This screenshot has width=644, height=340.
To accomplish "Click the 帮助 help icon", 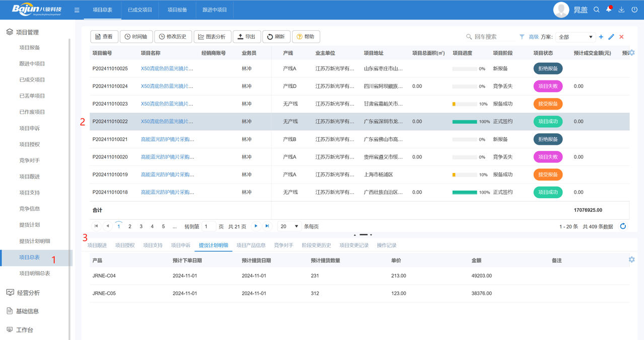I will click(x=306, y=36).
